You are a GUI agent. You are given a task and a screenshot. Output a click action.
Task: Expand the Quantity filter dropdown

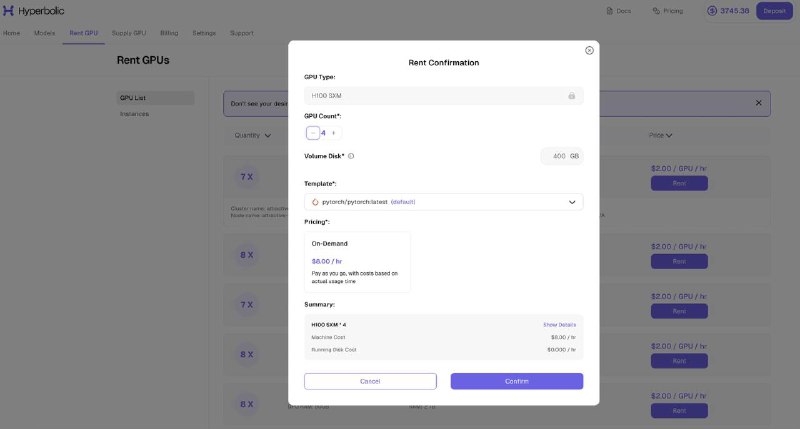253,136
